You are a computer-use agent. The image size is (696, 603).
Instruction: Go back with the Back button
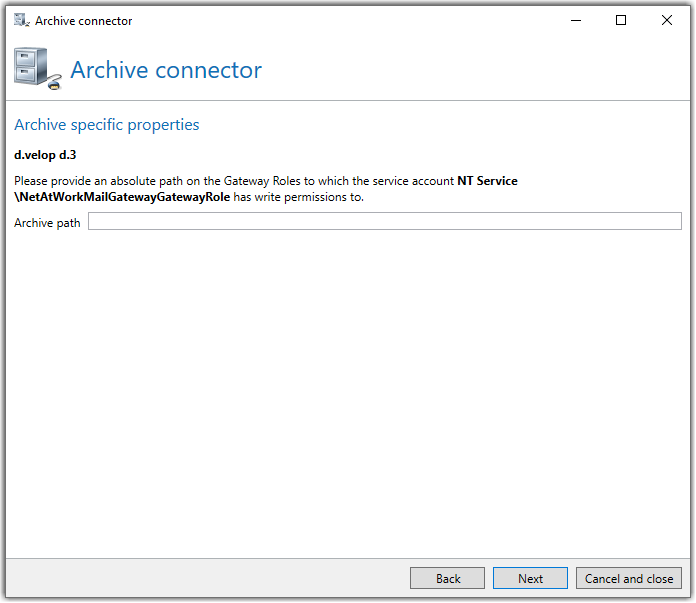(447, 578)
